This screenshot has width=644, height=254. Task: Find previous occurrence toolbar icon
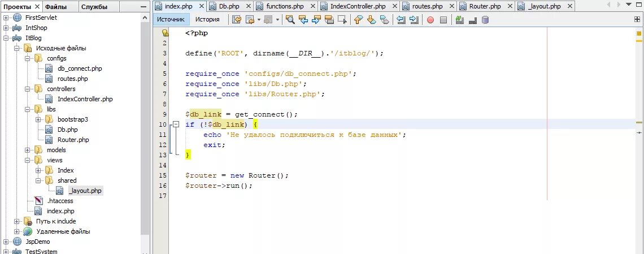coord(303,19)
